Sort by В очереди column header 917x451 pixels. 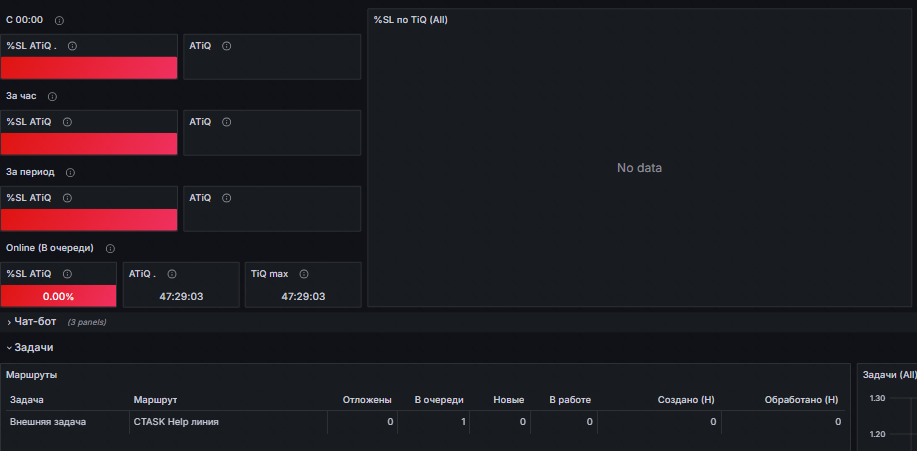click(x=439, y=400)
